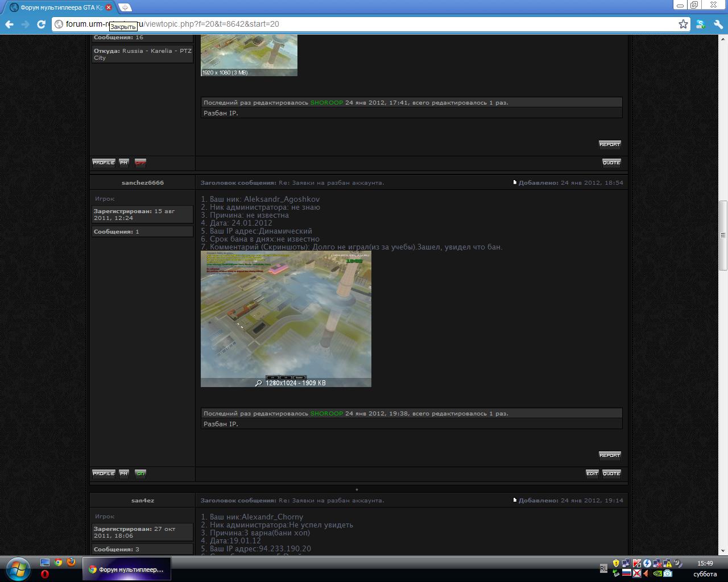Viewport: 728px width, 582px height.
Task: Click disconnected network tray icon
Action: click(657, 563)
